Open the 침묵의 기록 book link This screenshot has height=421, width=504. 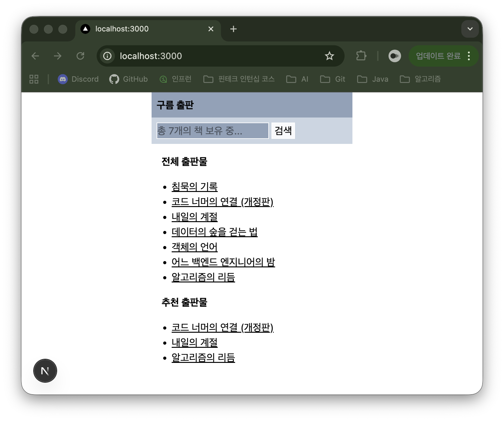point(195,187)
